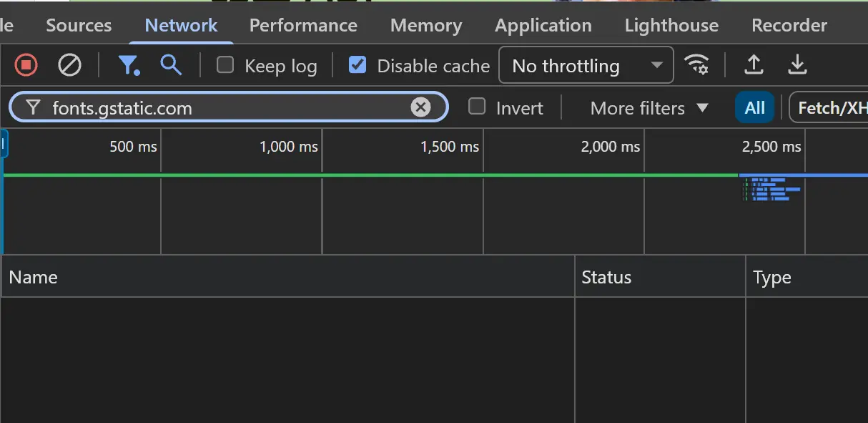The width and height of the screenshot is (868, 423).
Task: Select the Network tab
Action: pyautogui.click(x=182, y=25)
